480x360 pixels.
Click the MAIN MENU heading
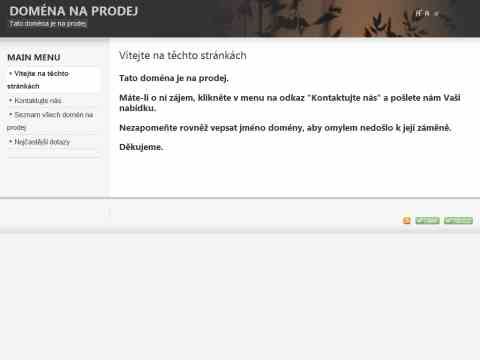click(x=34, y=57)
